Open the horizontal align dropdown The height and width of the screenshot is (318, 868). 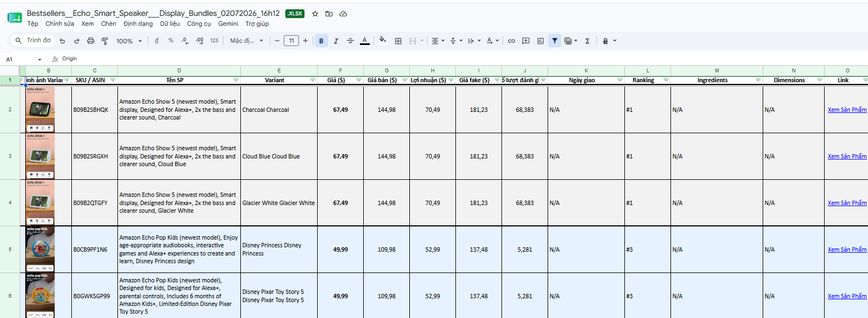coord(438,41)
